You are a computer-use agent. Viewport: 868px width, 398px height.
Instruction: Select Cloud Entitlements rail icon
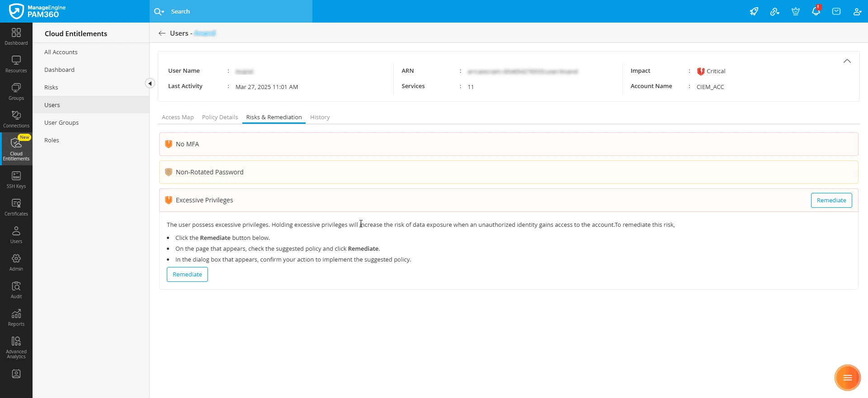tap(16, 149)
